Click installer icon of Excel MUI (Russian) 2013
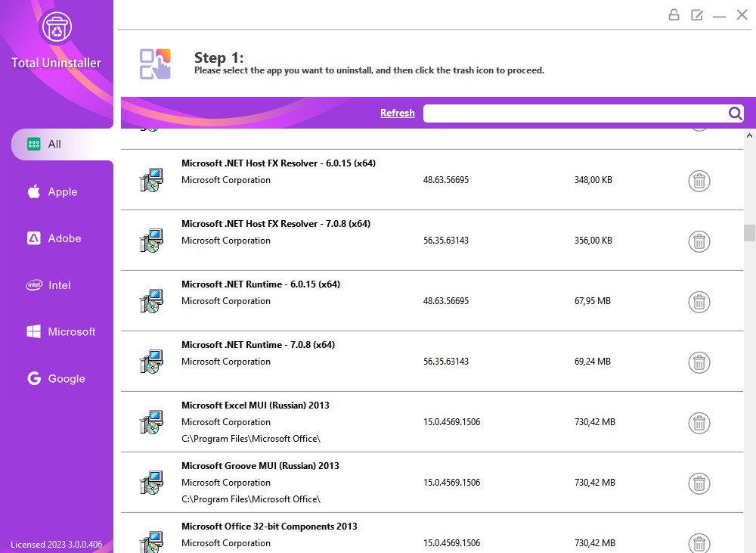756x553 pixels. click(151, 422)
